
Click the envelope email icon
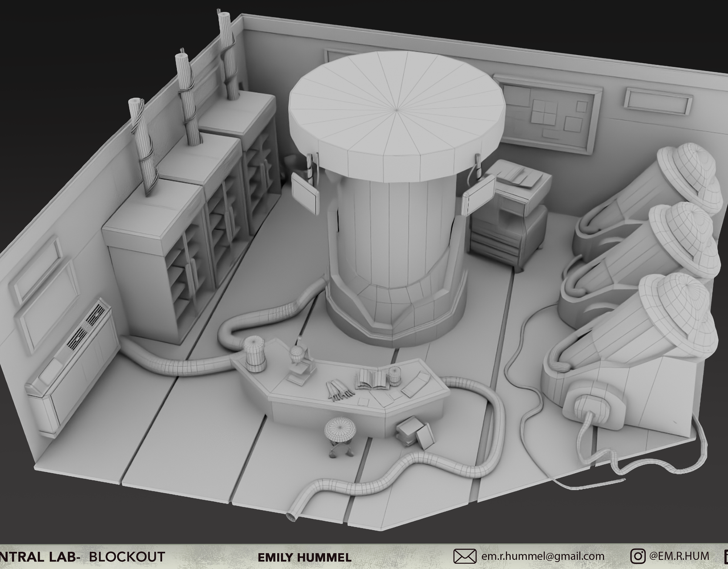coord(465,556)
